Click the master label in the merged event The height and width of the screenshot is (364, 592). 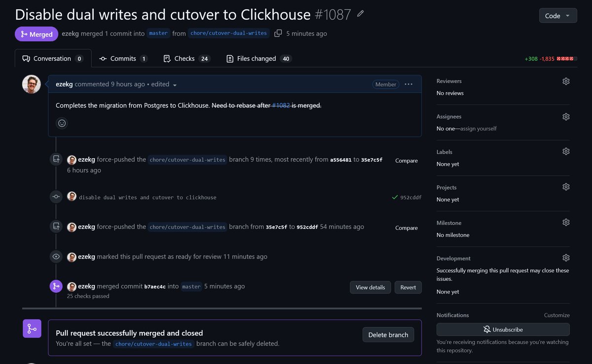click(x=191, y=287)
